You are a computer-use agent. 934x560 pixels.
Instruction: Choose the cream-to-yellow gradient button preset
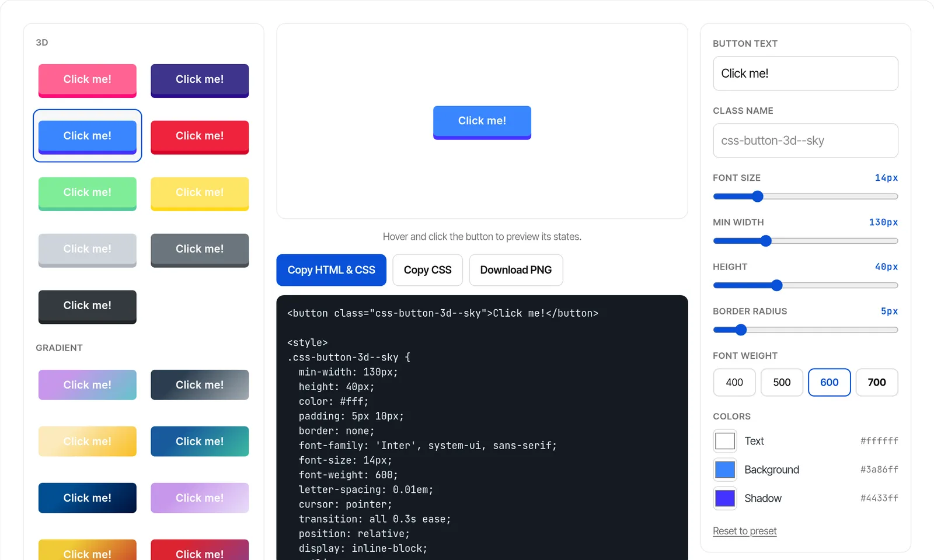(88, 442)
